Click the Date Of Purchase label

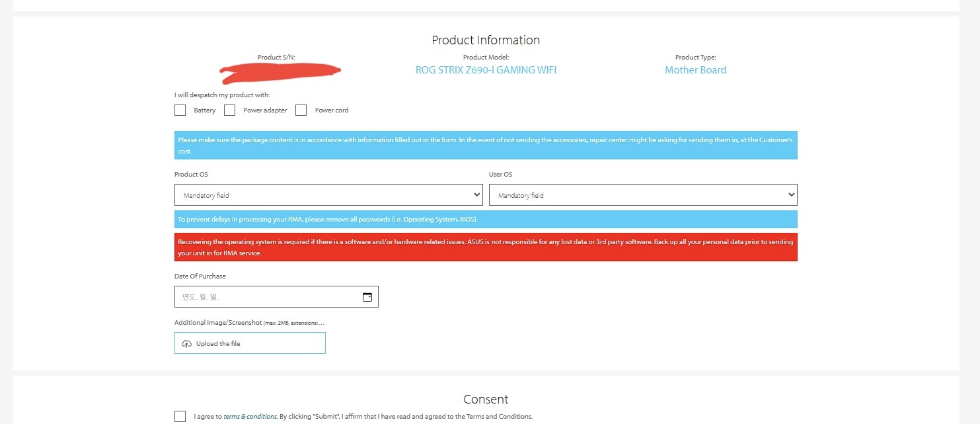(200, 276)
